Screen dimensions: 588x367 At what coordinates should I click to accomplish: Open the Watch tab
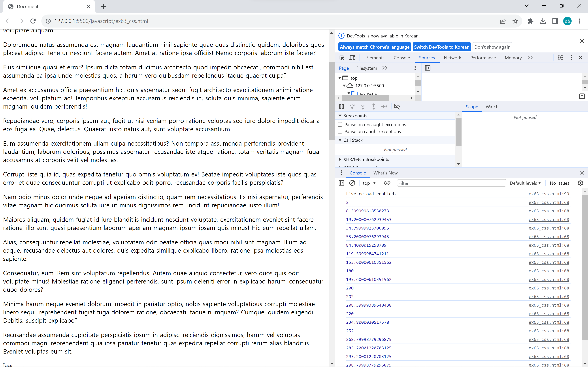pos(492,107)
